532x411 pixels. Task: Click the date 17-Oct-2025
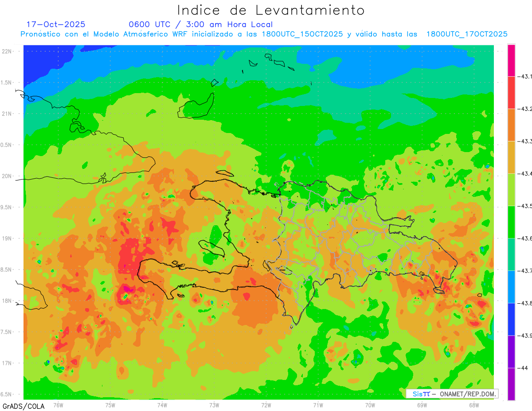click(56, 24)
